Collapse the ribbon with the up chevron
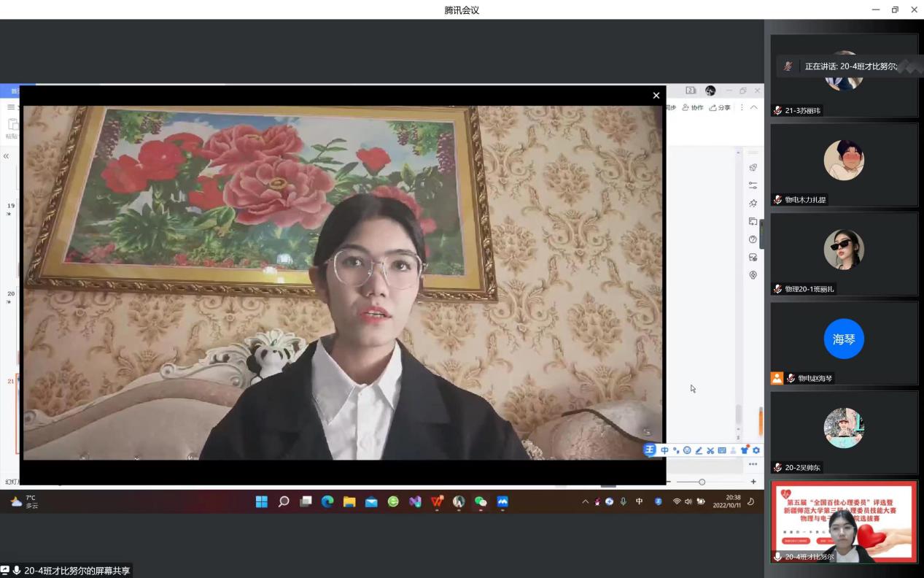Image resolution: width=924 pixels, height=578 pixels. pyautogui.click(x=754, y=108)
